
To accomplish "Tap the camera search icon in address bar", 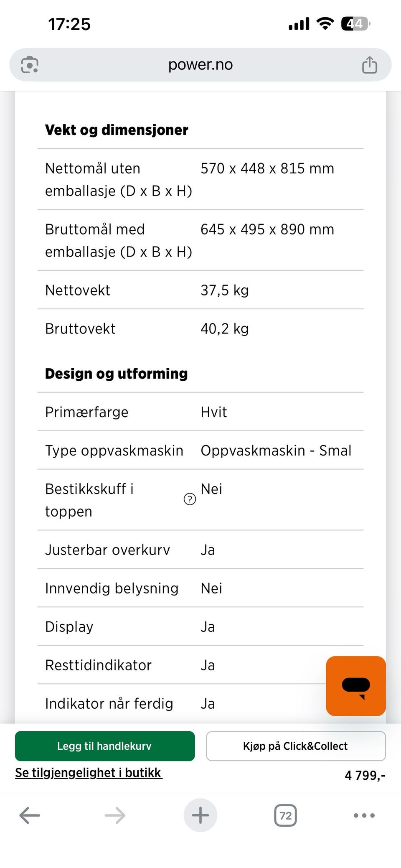I will (x=30, y=65).
